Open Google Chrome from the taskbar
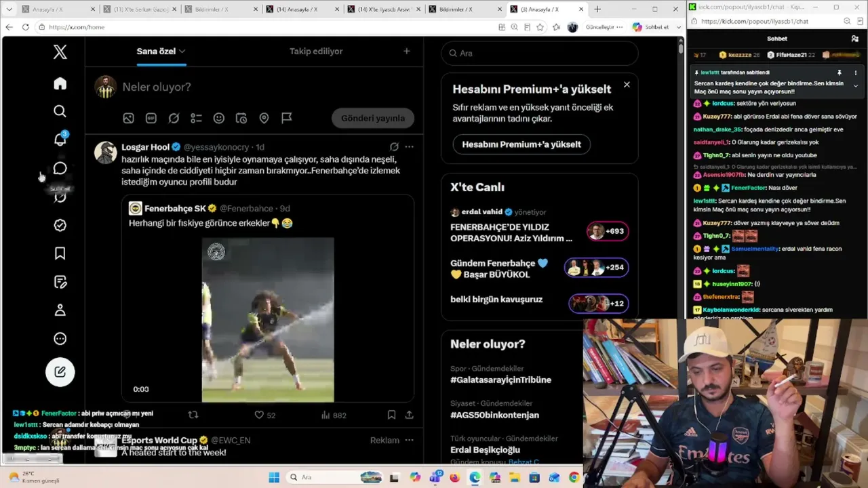 click(x=574, y=478)
